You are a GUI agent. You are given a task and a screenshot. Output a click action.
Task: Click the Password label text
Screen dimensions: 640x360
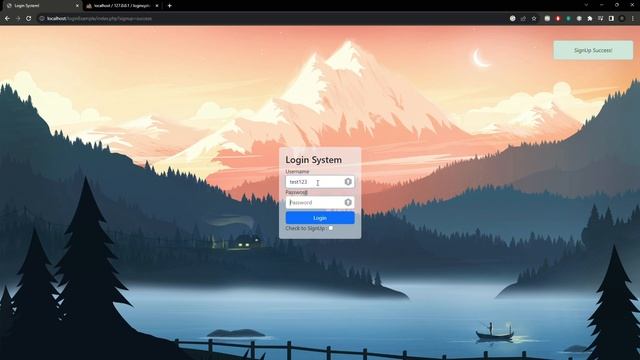[296, 192]
